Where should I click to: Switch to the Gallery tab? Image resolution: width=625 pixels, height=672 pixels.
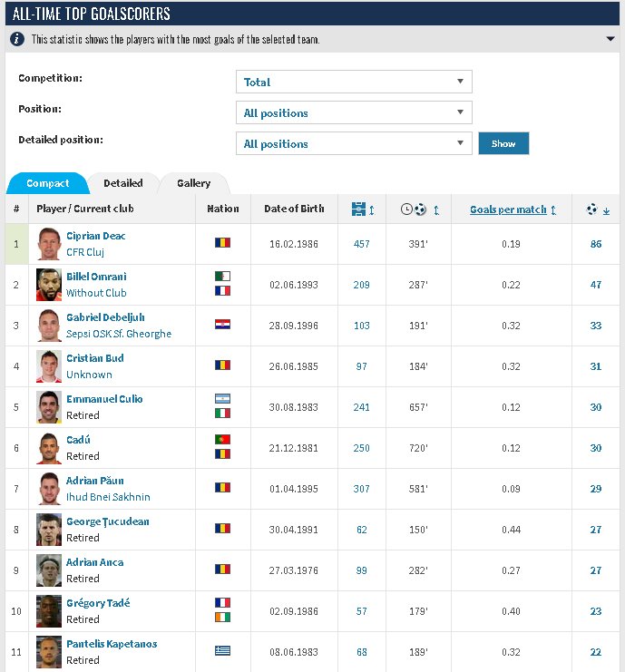pos(194,183)
